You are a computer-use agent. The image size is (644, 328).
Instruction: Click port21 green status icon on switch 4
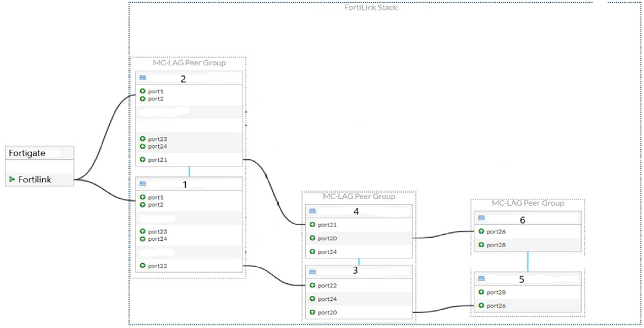(312, 225)
